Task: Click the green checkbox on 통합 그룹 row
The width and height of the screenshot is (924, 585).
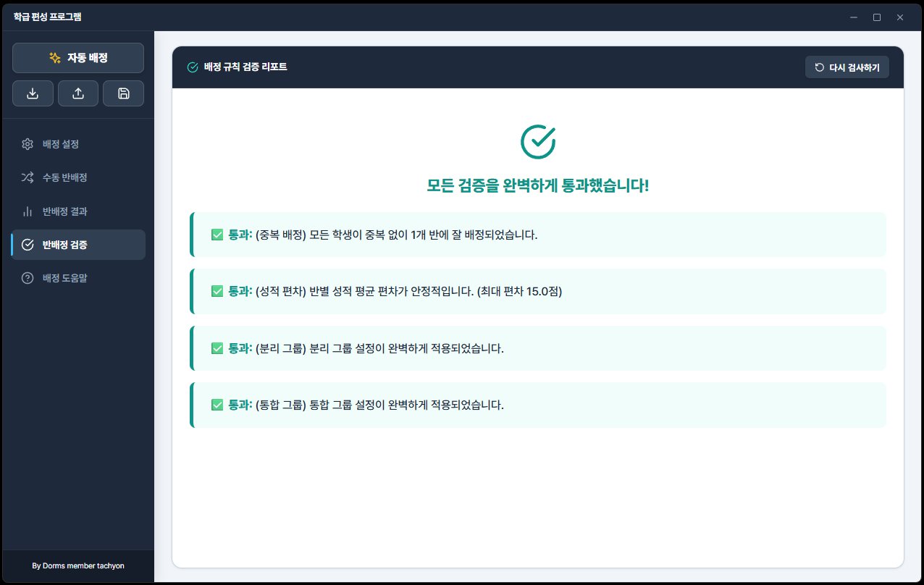Action: tap(217, 405)
